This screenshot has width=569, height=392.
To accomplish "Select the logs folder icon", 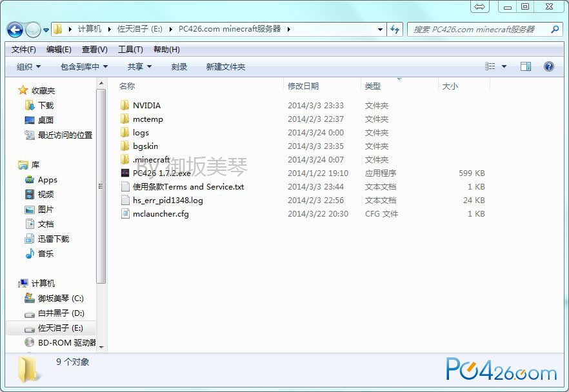I will [x=125, y=132].
